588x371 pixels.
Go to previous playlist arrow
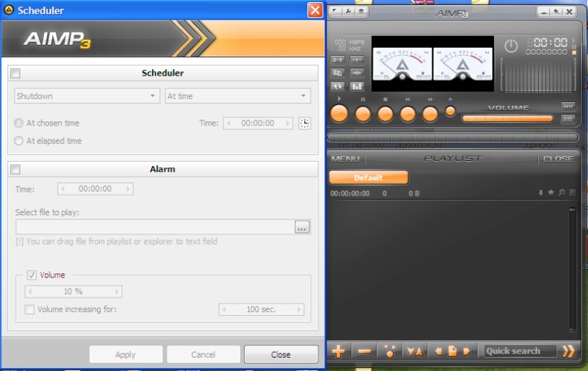pos(438,351)
